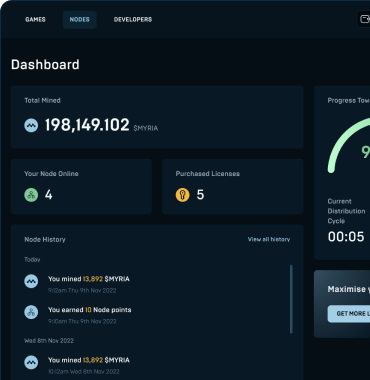Click the Purchased Licenses count 5

click(200, 195)
